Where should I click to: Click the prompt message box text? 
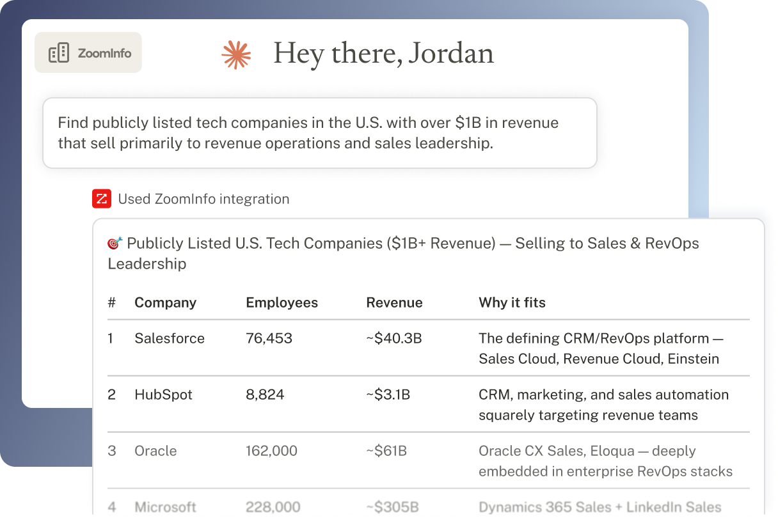(x=308, y=132)
